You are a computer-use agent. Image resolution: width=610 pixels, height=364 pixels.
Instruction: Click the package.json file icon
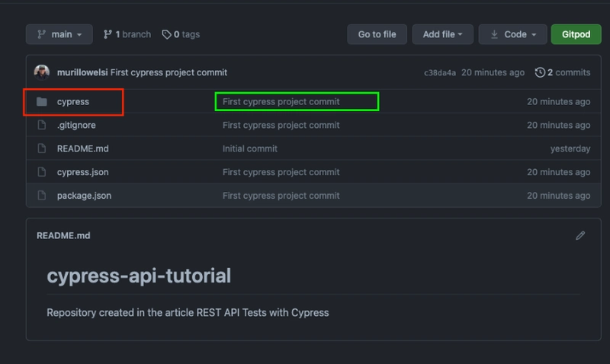pos(42,196)
